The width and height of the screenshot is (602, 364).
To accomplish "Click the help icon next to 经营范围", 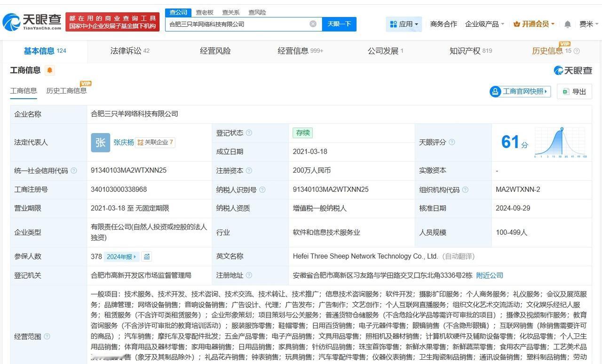I will tap(47, 337).
